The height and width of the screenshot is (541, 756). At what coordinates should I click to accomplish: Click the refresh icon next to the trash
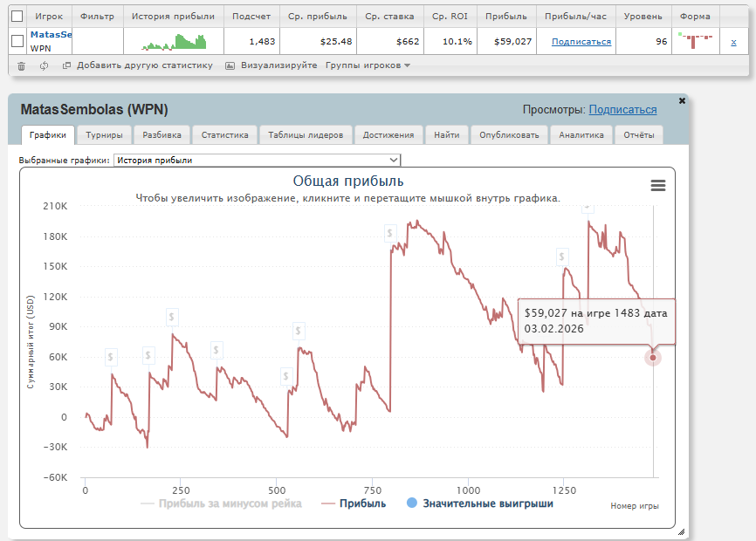click(45, 65)
